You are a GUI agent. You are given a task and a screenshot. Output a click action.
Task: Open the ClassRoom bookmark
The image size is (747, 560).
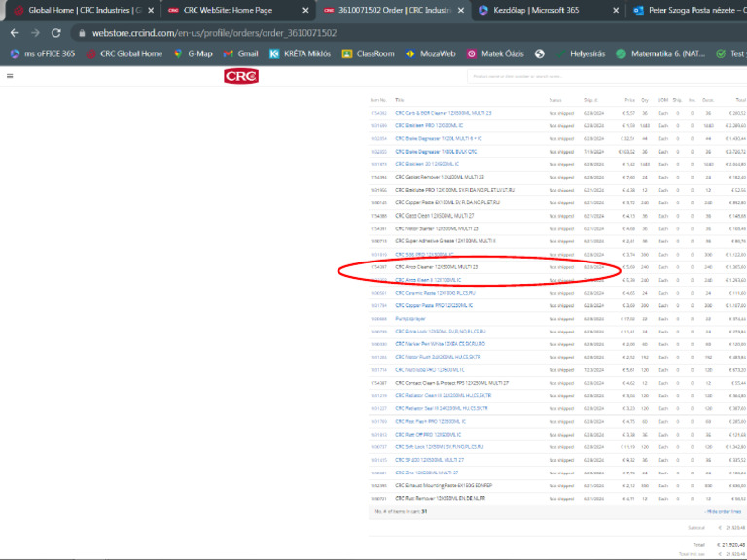click(x=368, y=53)
